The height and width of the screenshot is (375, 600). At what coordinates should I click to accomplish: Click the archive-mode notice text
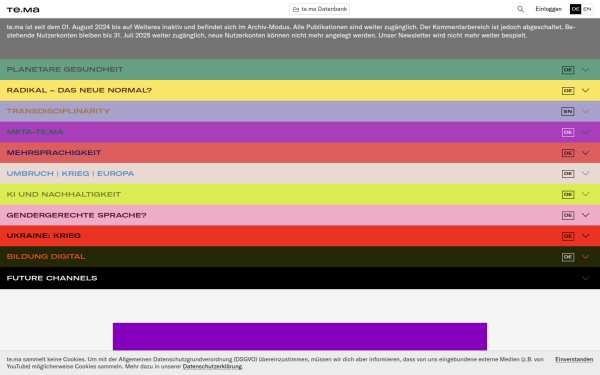click(291, 31)
